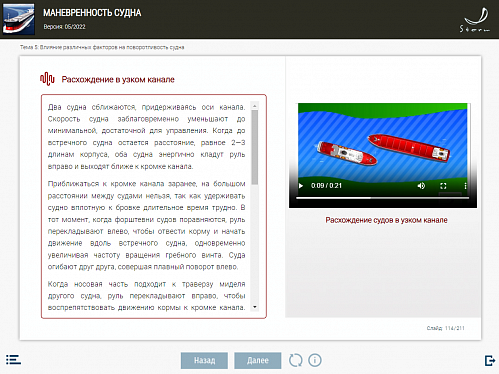Open the info icon

315,360
